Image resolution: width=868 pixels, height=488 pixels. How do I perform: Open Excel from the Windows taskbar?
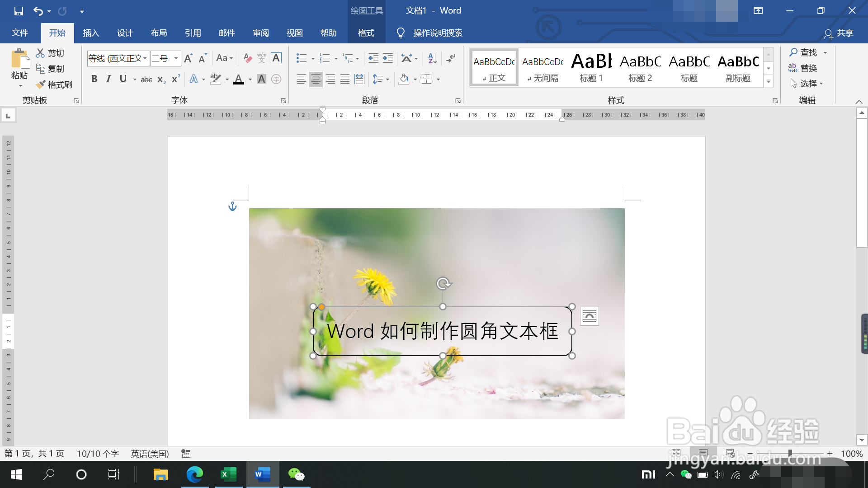pyautogui.click(x=228, y=474)
